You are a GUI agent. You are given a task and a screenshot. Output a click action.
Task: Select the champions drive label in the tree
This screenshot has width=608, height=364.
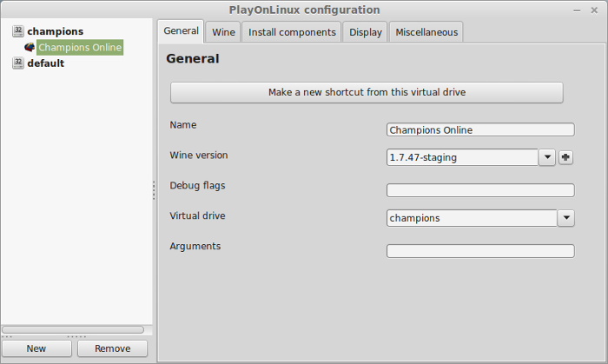click(56, 31)
